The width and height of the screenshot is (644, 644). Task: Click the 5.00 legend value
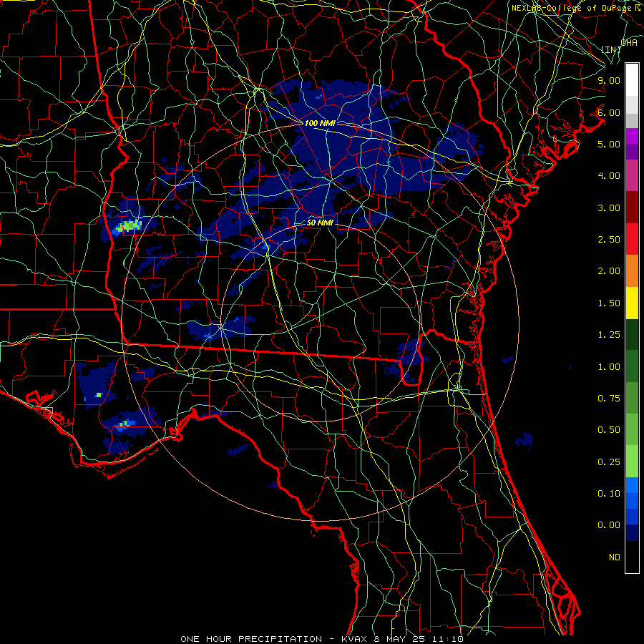609,144
